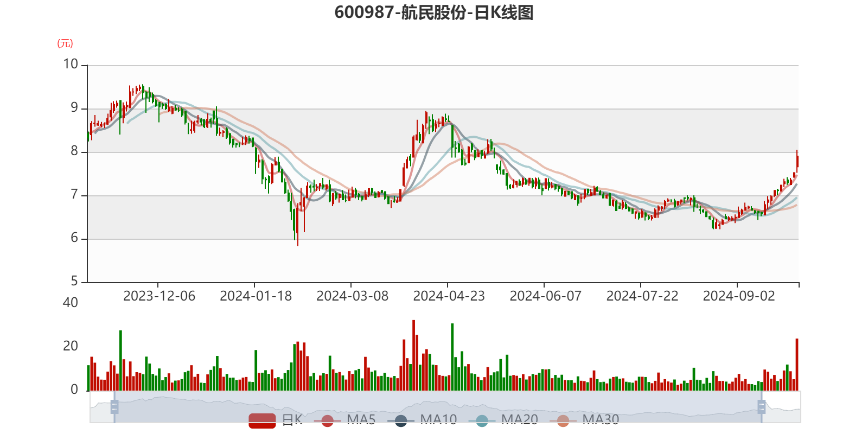868x434 pixels.
Task: Click the price axis label 5
Action: click(74, 282)
